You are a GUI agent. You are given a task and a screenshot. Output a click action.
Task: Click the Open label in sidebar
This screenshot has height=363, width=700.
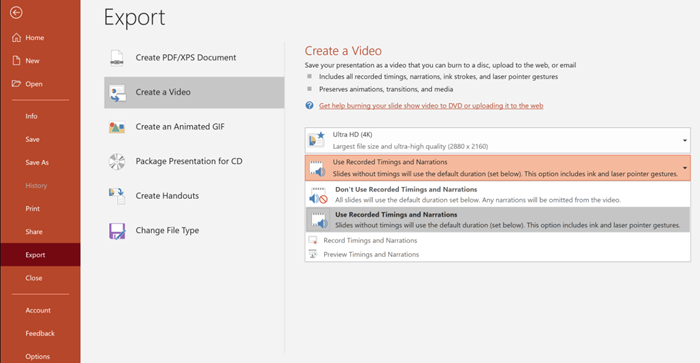coord(34,84)
